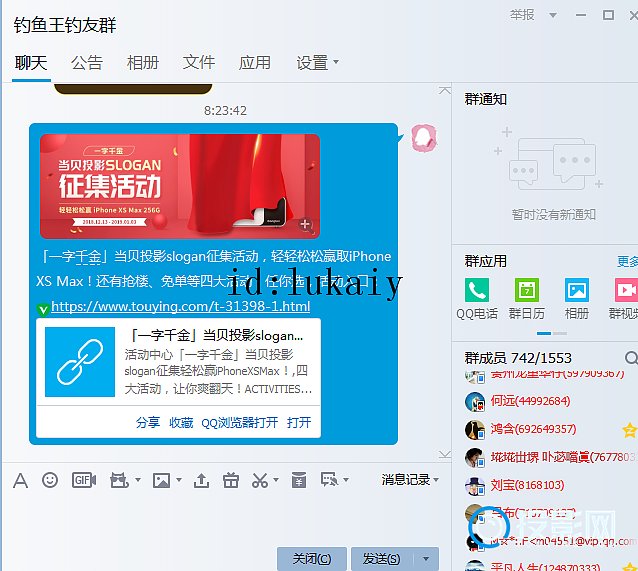
Task: Jump to bottom of chat arrow
Action: 445,454
